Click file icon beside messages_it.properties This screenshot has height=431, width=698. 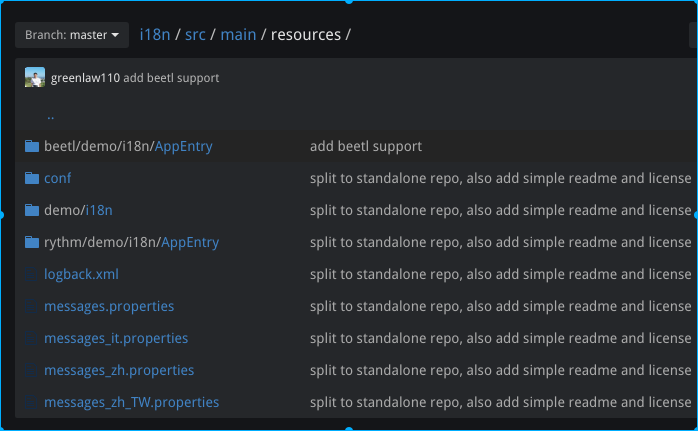coord(31,338)
